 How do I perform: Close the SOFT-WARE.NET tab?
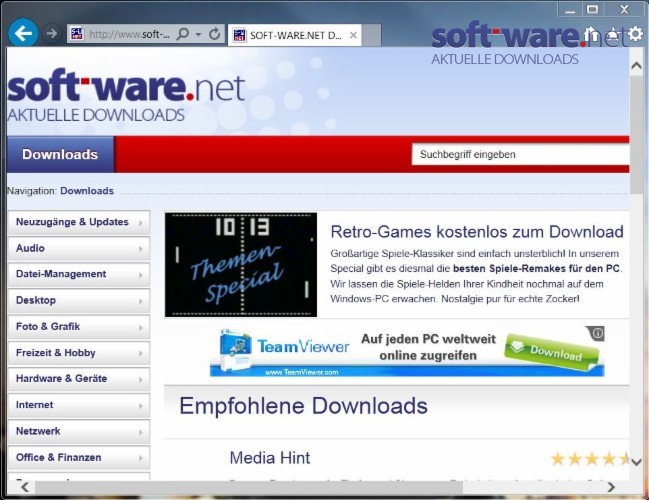point(353,35)
